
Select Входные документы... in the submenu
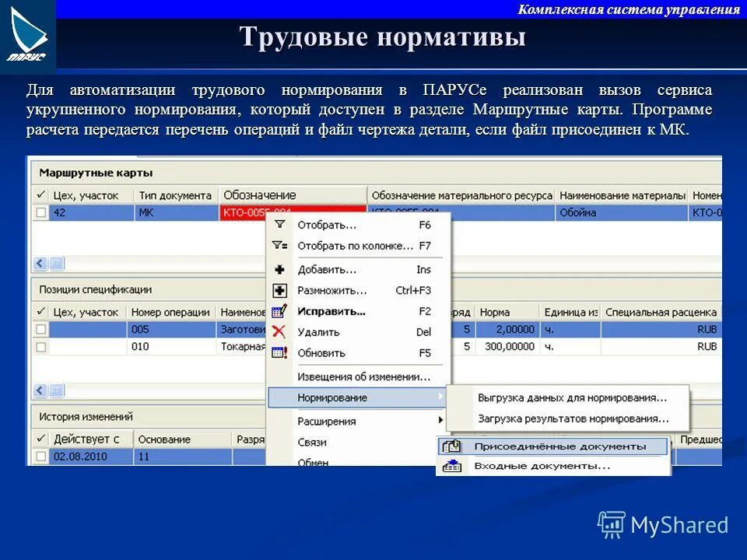tap(552, 466)
